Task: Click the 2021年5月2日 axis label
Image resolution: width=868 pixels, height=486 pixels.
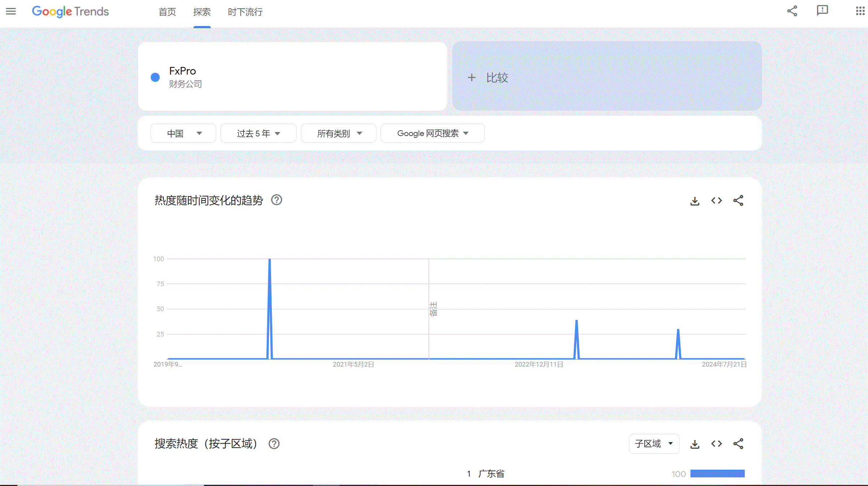Action: click(x=353, y=364)
